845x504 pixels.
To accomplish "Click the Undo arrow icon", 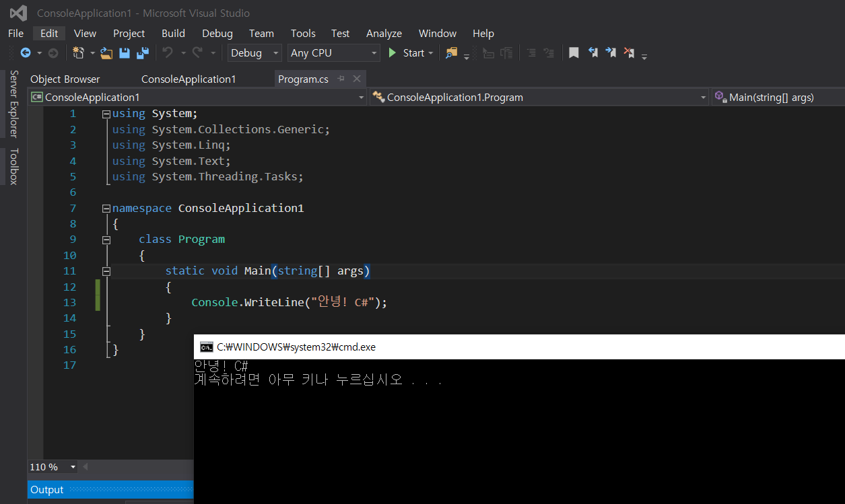I will (x=168, y=52).
